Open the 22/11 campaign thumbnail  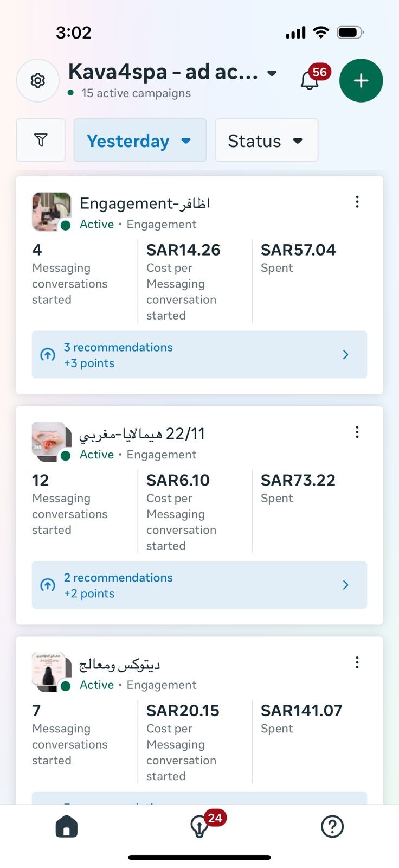click(51, 442)
